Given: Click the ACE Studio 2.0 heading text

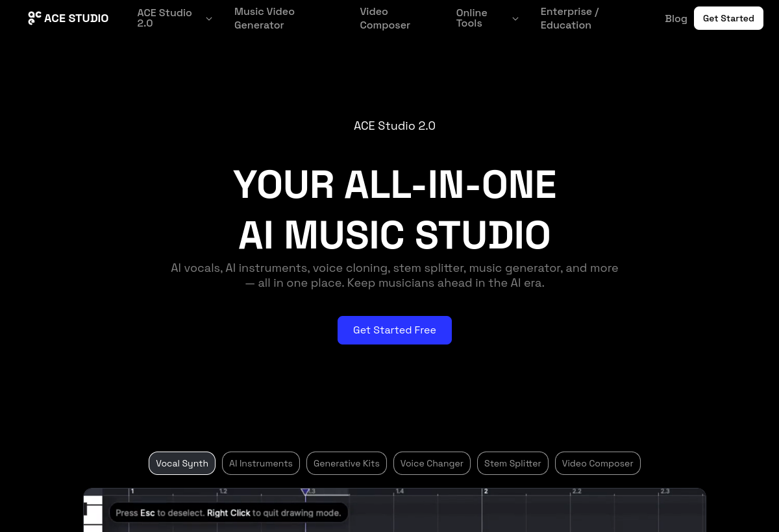Looking at the screenshot, I should tap(395, 126).
